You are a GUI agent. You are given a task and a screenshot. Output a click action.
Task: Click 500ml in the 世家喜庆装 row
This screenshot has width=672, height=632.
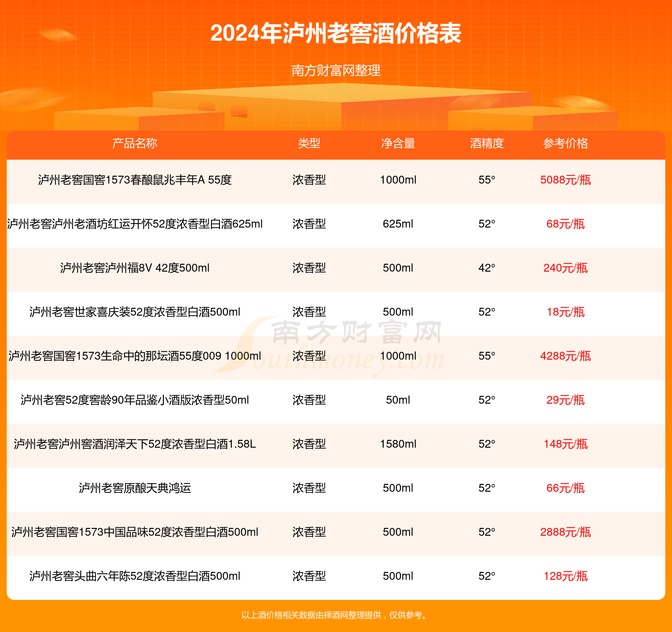click(x=398, y=312)
